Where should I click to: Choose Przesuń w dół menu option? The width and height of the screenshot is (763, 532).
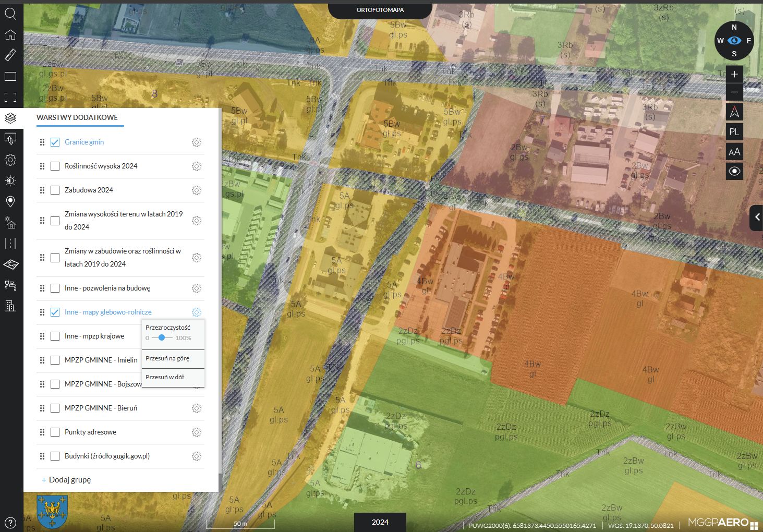click(x=165, y=377)
